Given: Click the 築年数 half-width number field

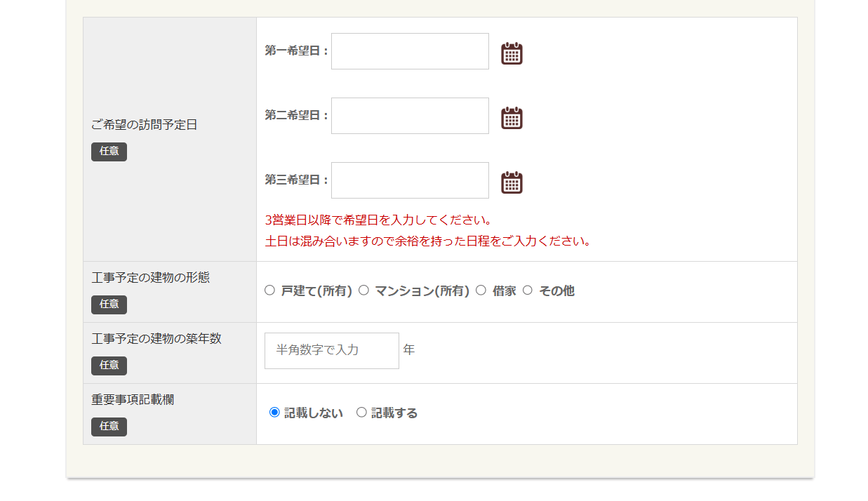Looking at the screenshot, I should (x=331, y=351).
